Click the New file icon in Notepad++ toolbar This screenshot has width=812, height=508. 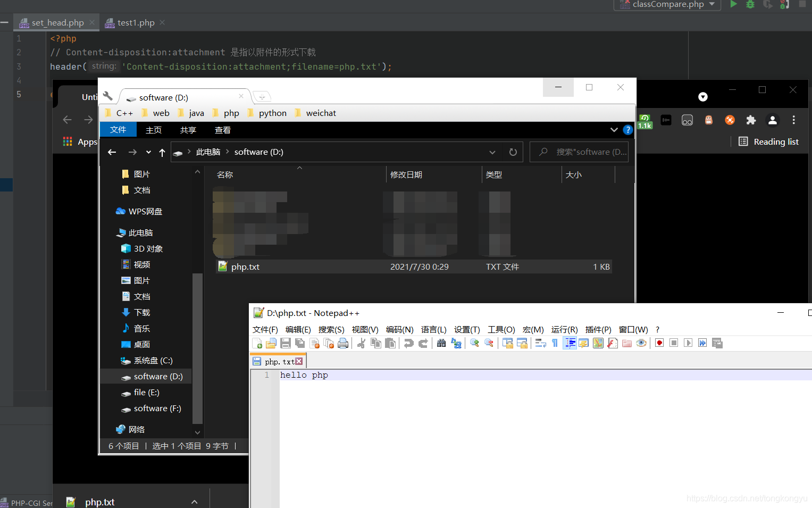click(x=257, y=343)
